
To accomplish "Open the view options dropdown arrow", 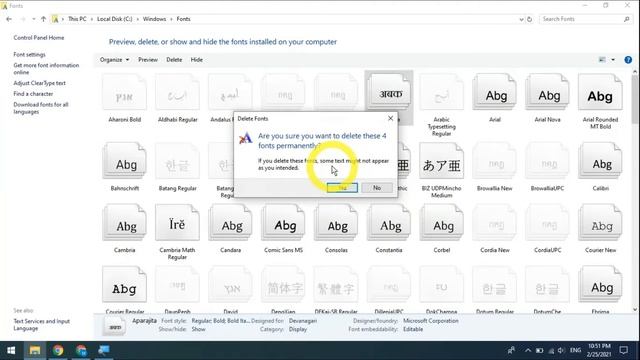I will click(x=613, y=60).
